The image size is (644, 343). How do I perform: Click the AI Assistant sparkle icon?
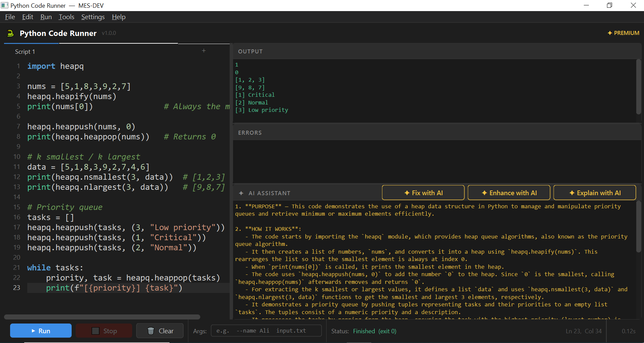[241, 193]
